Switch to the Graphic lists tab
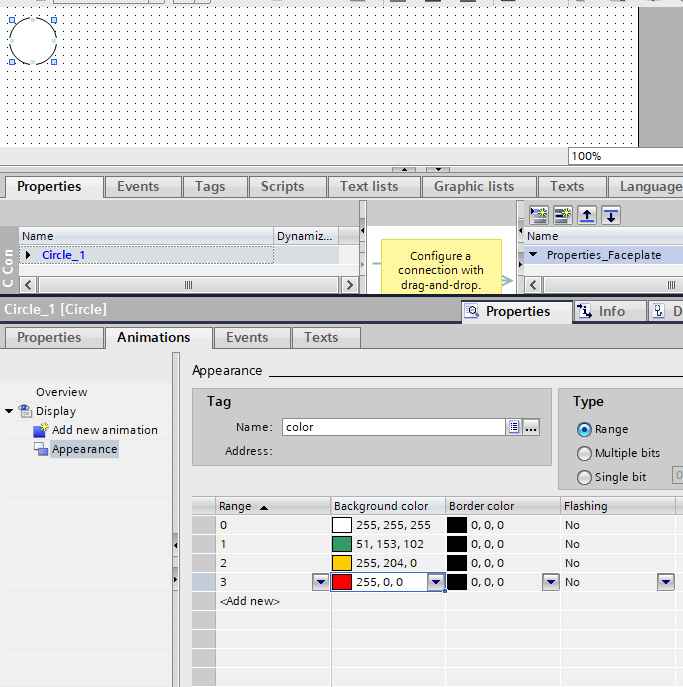Image resolution: width=683 pixels, height=687 pixels. point(473,186)
